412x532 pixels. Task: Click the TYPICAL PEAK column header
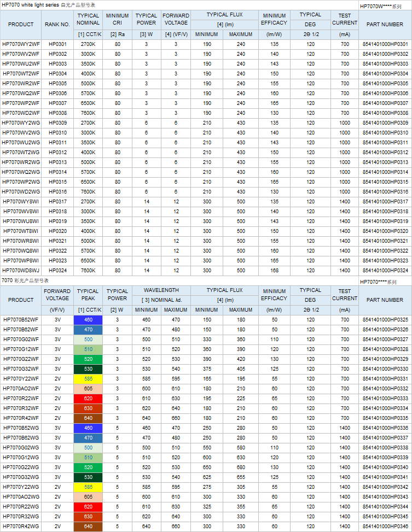click(88, 295)
